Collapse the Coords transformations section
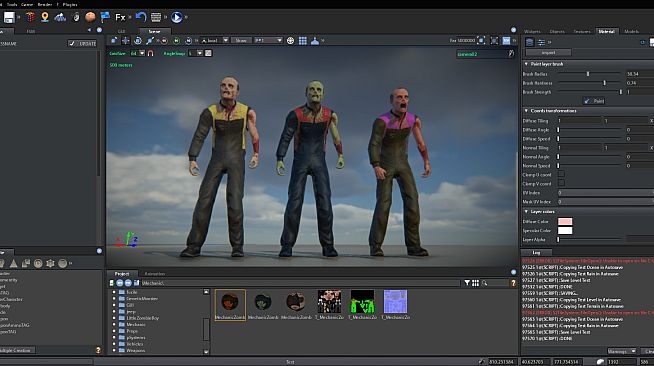The height and width of the screenshot is (366, 654). (526, 110)
